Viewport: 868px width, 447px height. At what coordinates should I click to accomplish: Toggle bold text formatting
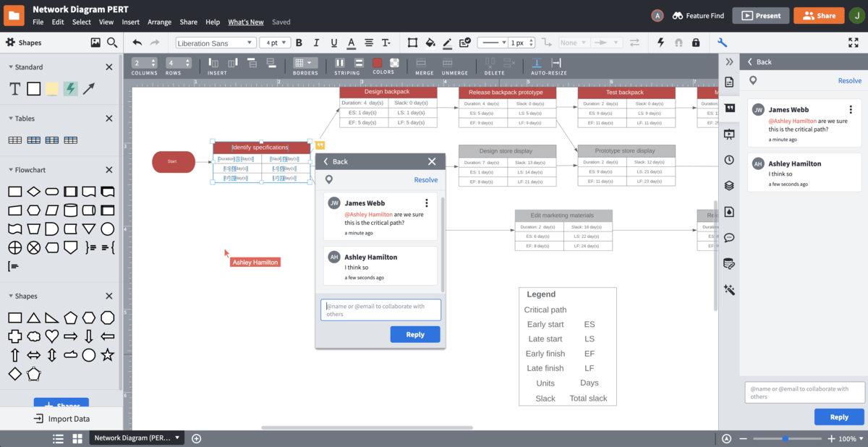298,43
